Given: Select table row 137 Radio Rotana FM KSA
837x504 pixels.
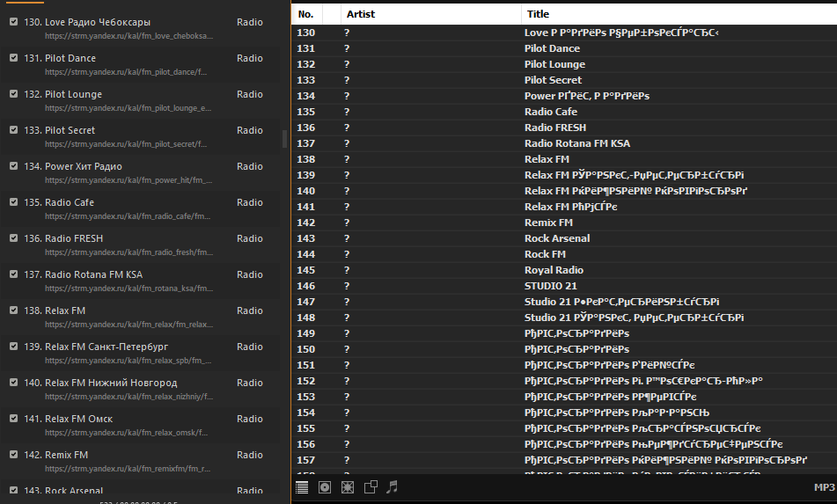Looking at the screenshot, I should (564, 143).
